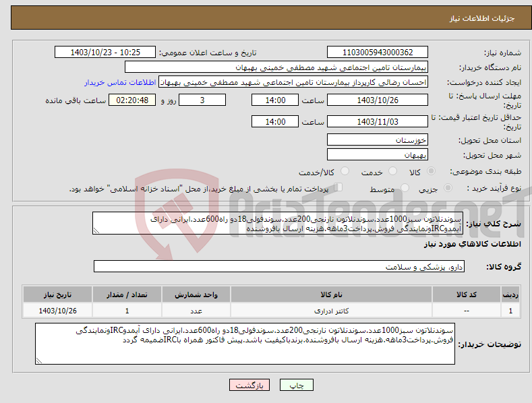Click the اطلاعات کالاهای مورد نیاز heading
Viewport: 532px width, 403px height.
(472, 244)
